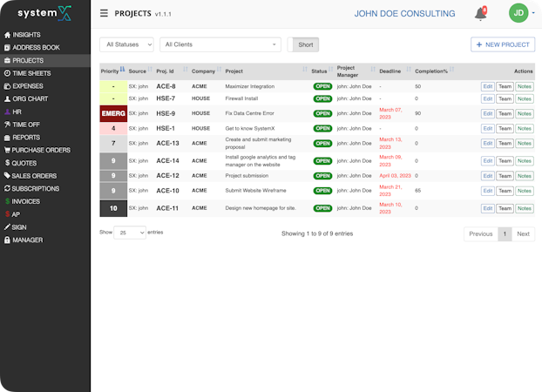Open Notes for HSE-7 project
The image size is (542, 392).
coord(525,98)
